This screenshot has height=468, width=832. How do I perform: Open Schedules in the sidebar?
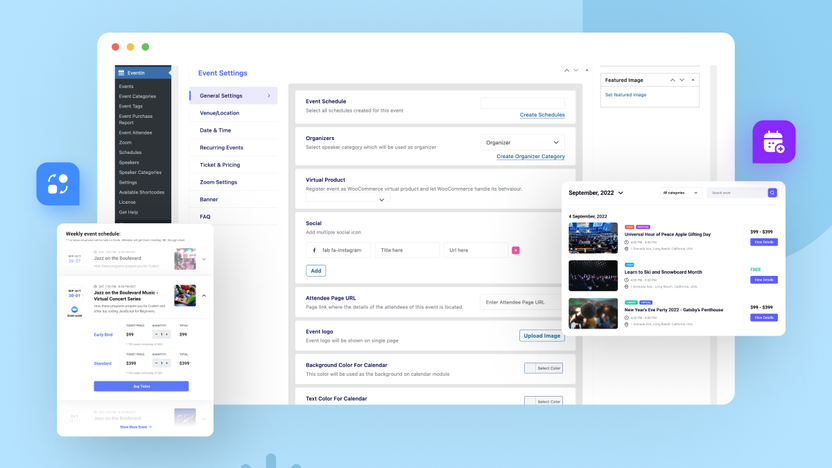pos(130,152)
